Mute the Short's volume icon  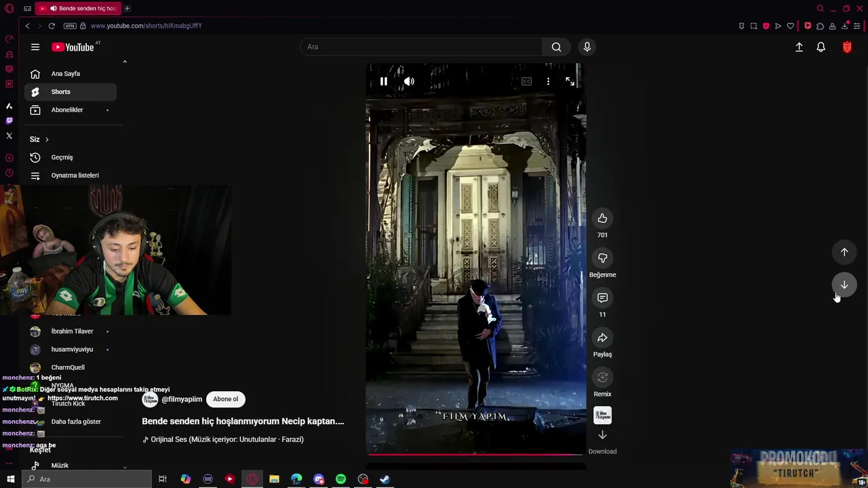[409, 81]
